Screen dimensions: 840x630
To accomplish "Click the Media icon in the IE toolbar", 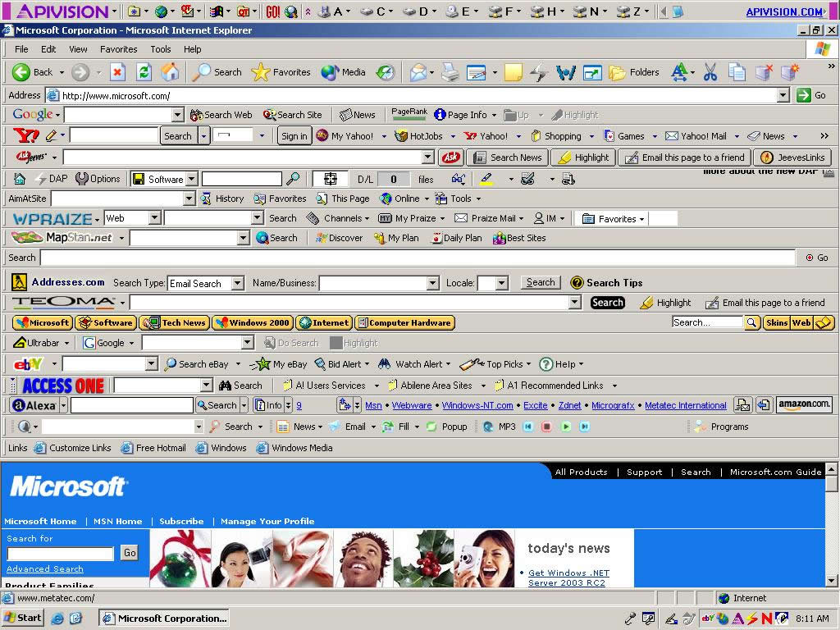I will tap(342, 72).
